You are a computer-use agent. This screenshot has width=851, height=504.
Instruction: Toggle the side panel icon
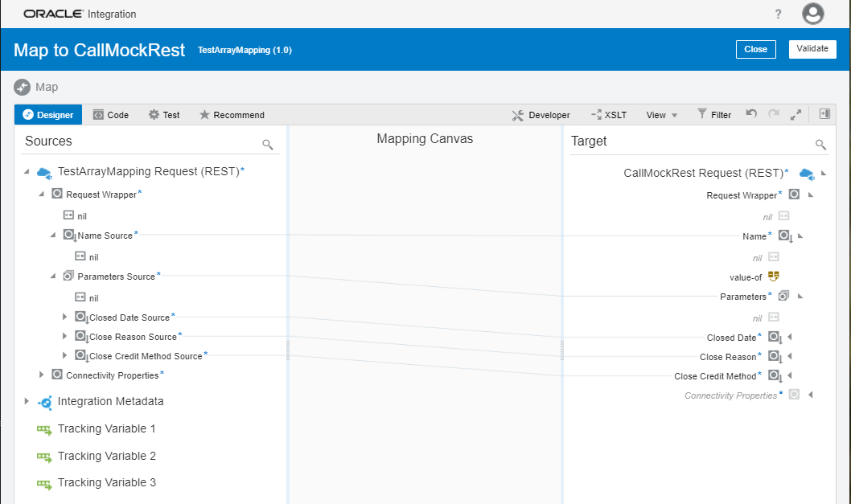pyautogui.click(x=824, y=114)
